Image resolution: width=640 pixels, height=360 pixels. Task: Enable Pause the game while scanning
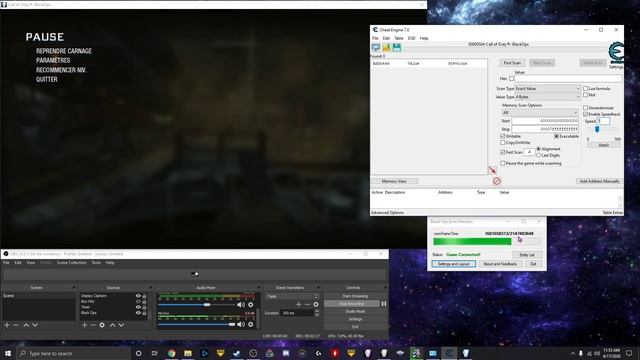(x=503, y=163)
